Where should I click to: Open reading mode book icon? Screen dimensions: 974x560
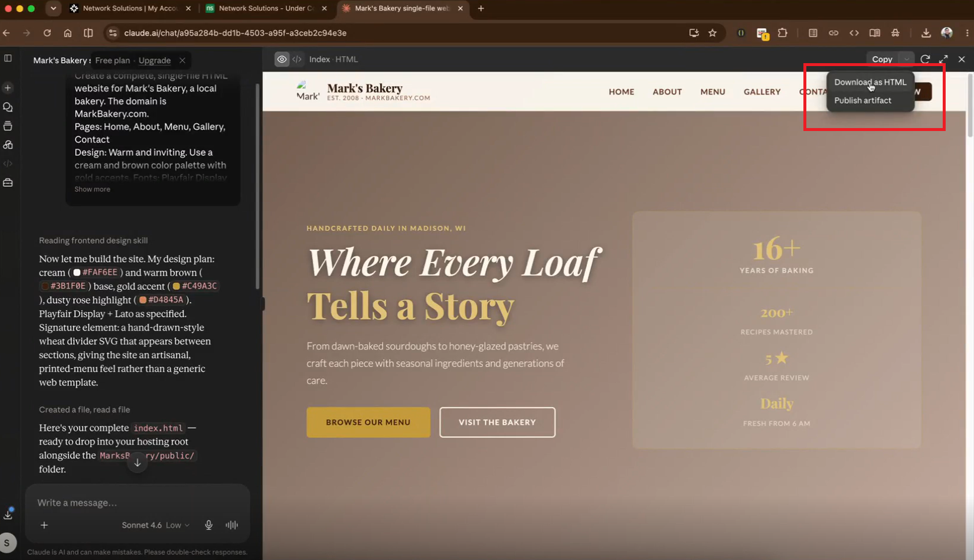coord(875,33)
